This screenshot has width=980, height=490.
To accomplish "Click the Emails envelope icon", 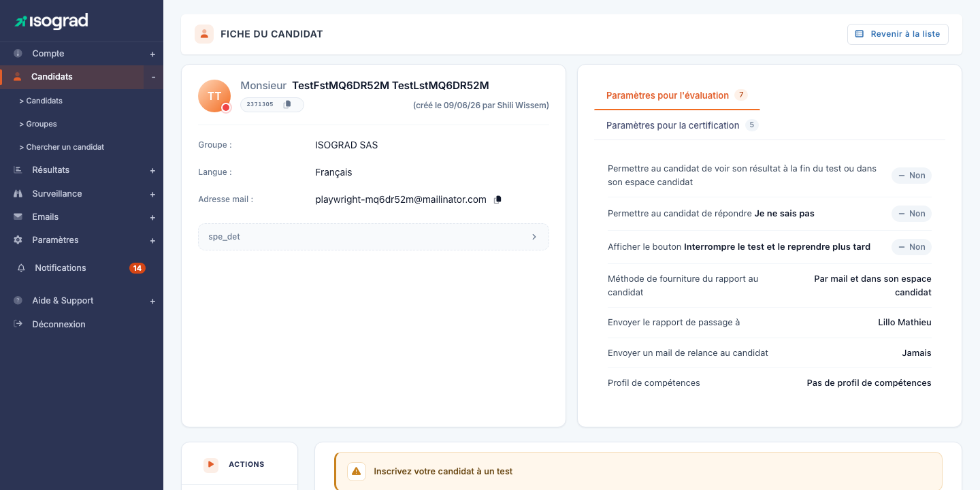I will click(x=18, y=216).
